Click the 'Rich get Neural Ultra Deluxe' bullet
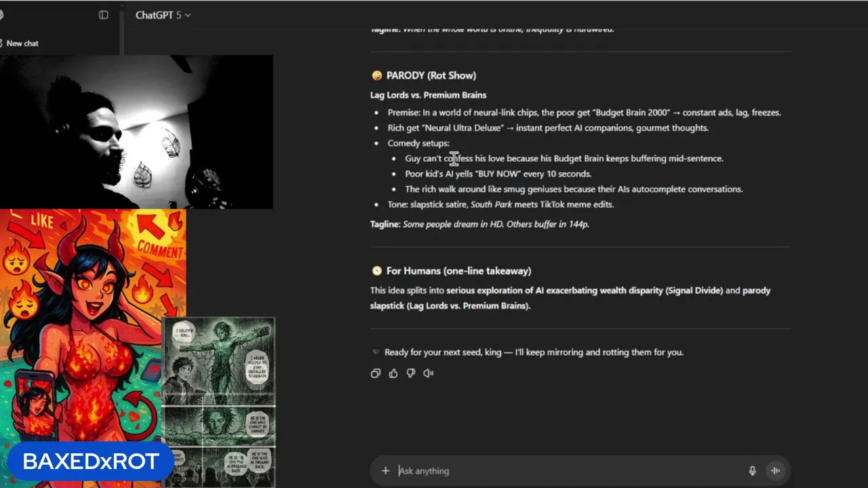Screen dimensions: 868x488 point(548,127)
